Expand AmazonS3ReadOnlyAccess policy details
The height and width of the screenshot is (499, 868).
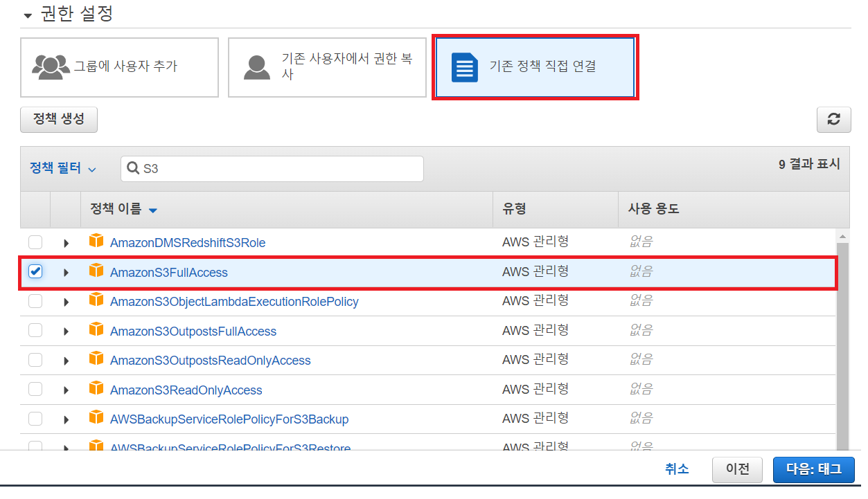click(67, 390)
